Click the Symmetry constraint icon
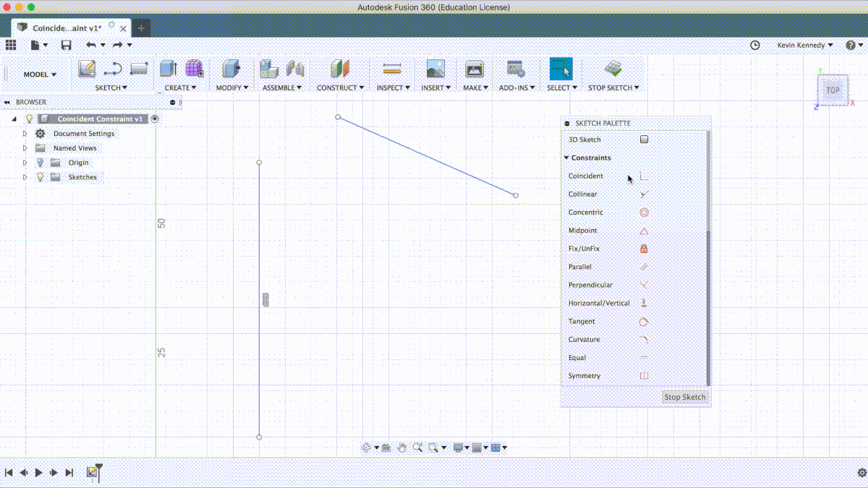 (x=644, y=376)
